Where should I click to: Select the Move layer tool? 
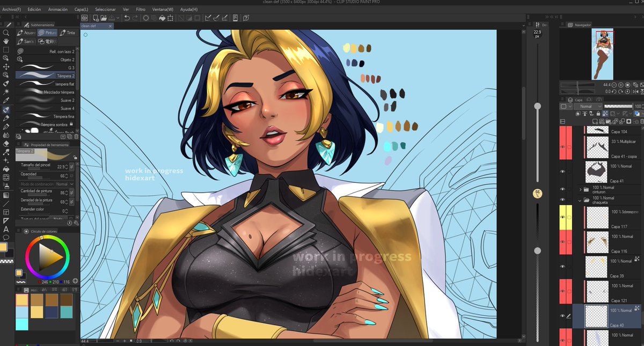(x=6, y=67)
